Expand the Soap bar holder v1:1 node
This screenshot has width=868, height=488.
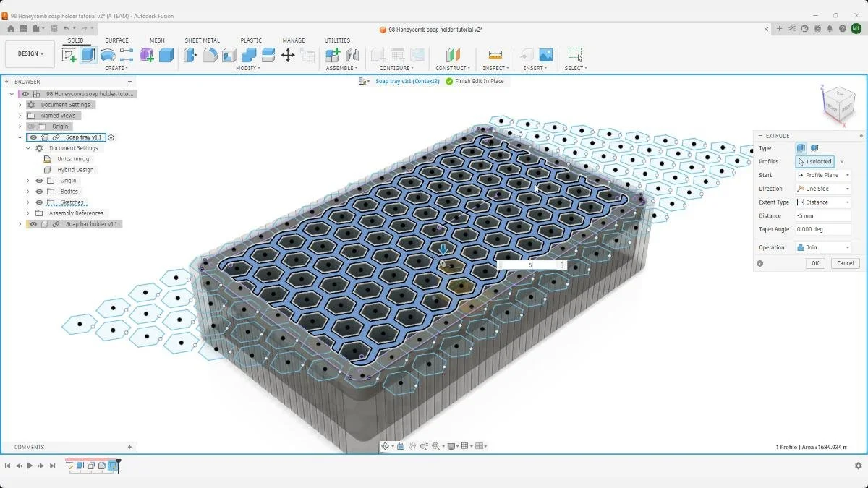pos(20,224)
